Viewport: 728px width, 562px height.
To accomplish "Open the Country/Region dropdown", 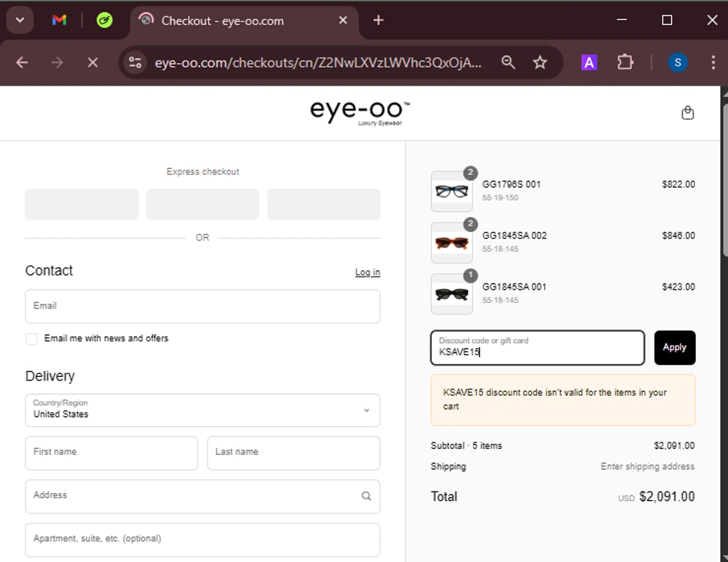I will click(x=202, y=410).
